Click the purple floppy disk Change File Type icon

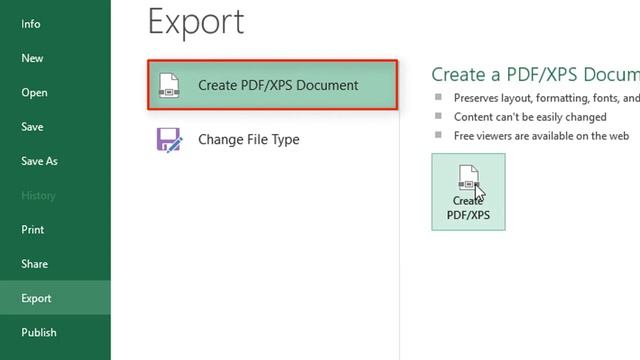tap(169, 140)
